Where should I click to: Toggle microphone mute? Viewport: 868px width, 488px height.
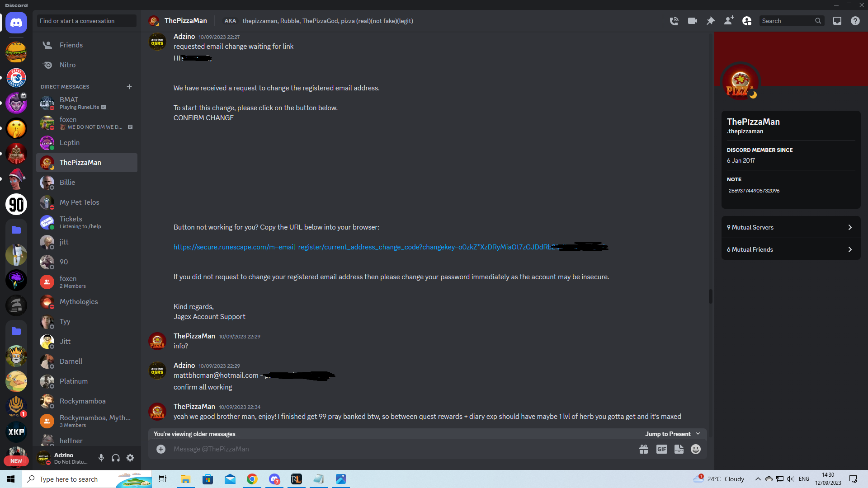tap(101, 458)
